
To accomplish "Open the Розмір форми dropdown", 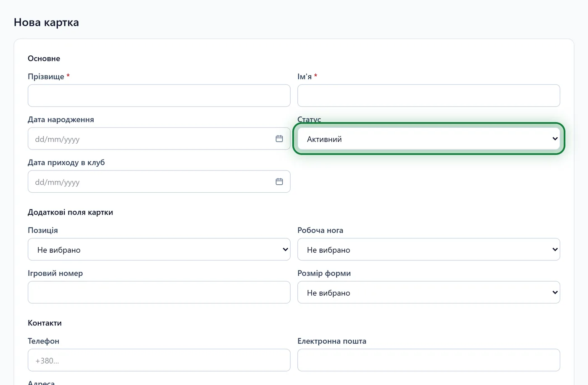I will [429, 292].
